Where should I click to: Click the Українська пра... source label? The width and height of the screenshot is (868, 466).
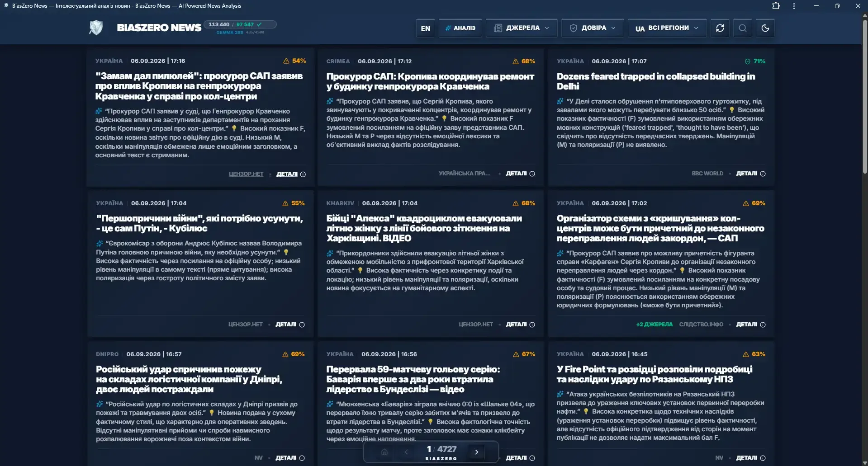click(465, 174)
